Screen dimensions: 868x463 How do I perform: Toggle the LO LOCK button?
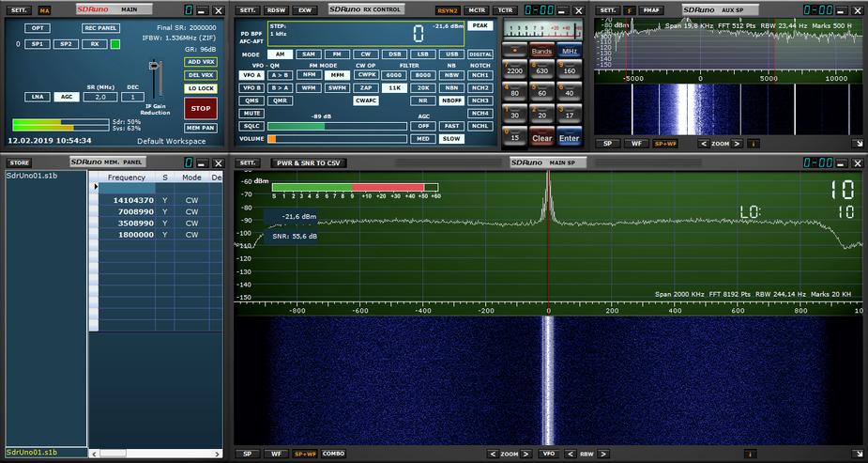(201, 88)
